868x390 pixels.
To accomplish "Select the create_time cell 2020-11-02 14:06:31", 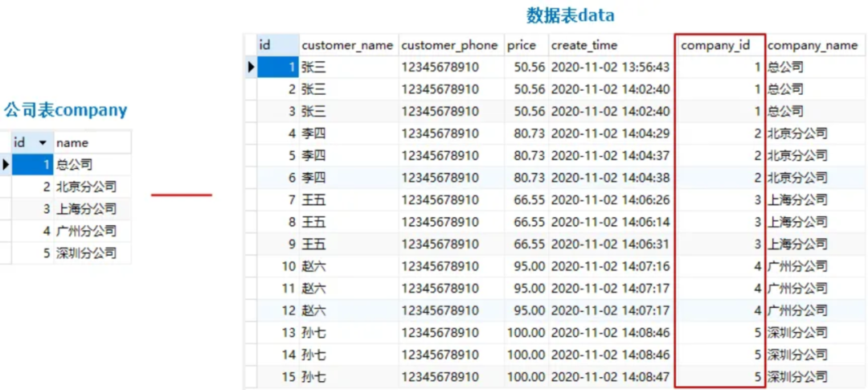I will 610,244.
